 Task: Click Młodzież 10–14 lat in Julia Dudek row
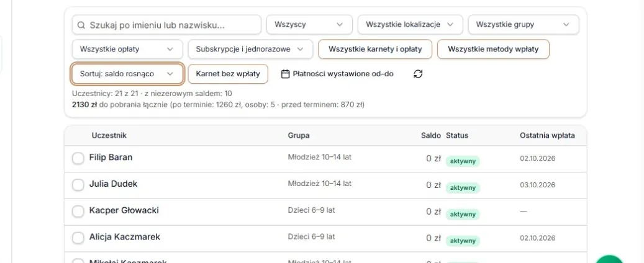(320, 184)
